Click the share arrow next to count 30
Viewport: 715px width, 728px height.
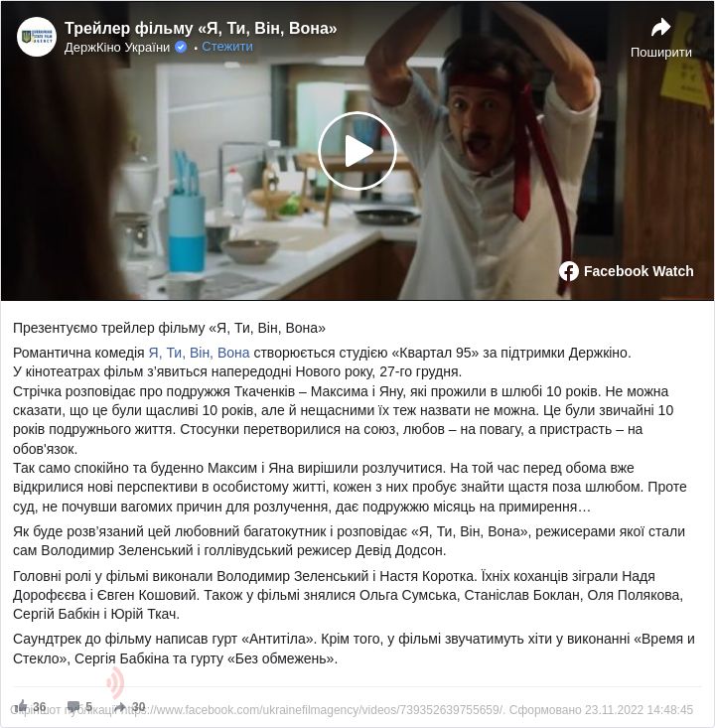(120, 706)
